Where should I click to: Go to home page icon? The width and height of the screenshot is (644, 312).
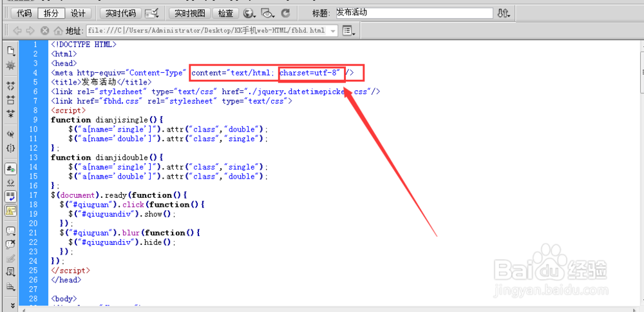[59, 31]
